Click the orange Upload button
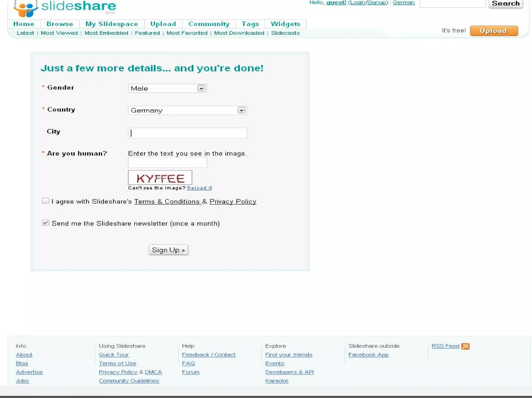532x399 pixels. tap(494, 31)
